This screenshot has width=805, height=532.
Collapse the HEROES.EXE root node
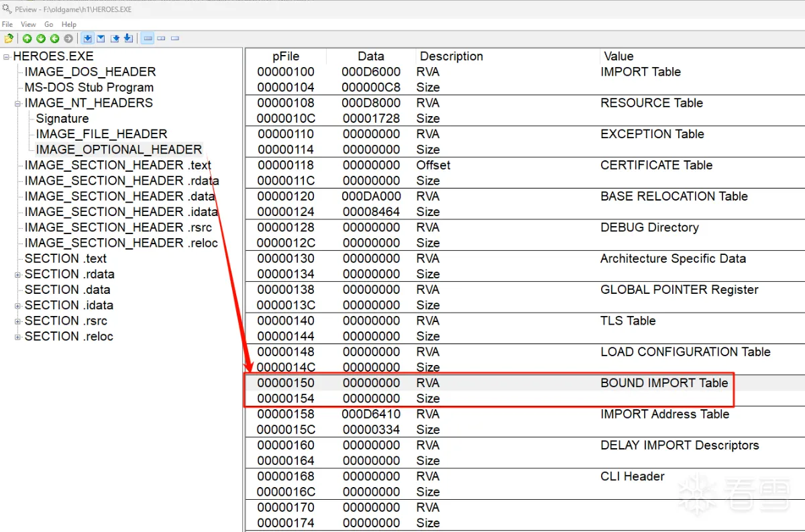pos(7,56)
